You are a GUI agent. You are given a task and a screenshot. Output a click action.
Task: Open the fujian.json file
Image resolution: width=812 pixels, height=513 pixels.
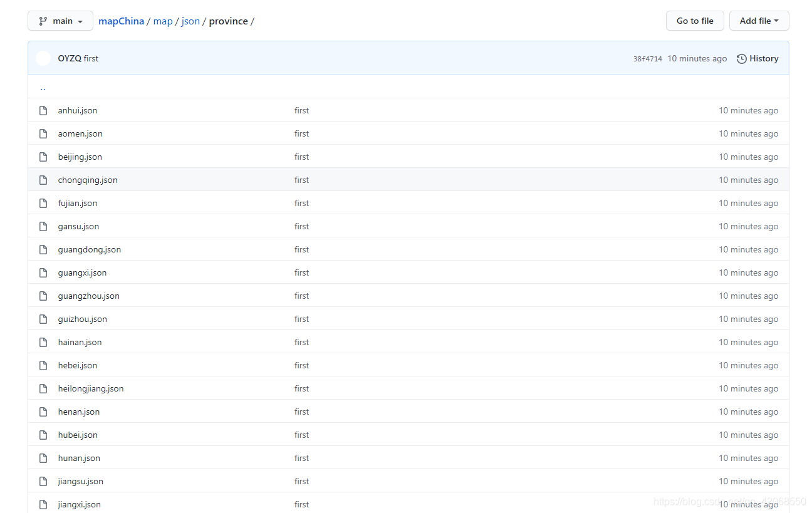click(78, 203)
